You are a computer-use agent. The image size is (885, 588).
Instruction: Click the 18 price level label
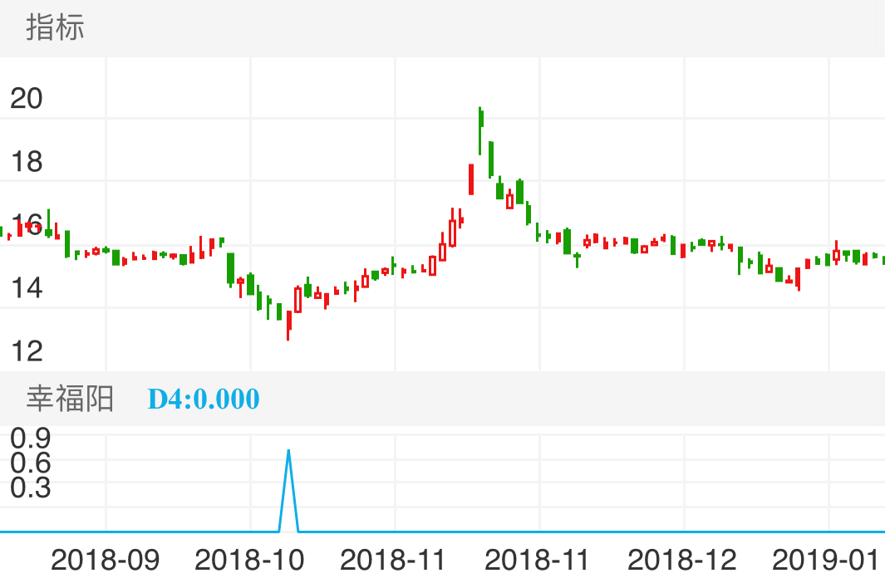[x=26, y=162]
